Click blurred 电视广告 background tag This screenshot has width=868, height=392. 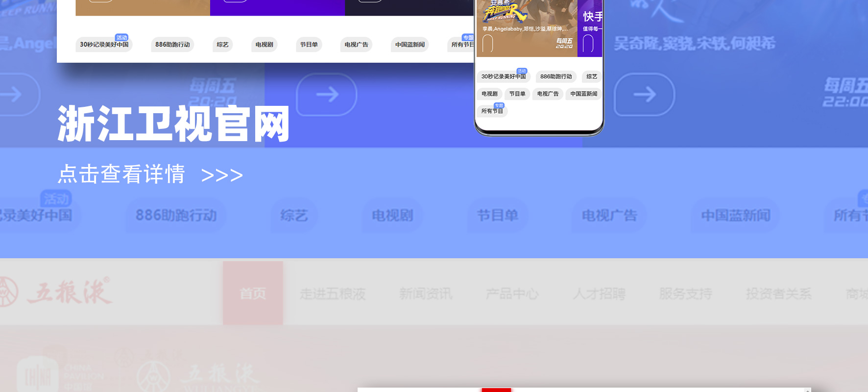click(609, 215)
